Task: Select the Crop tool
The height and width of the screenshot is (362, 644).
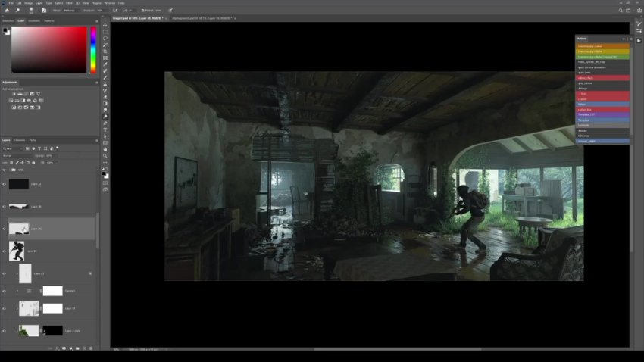Action: 105,51
